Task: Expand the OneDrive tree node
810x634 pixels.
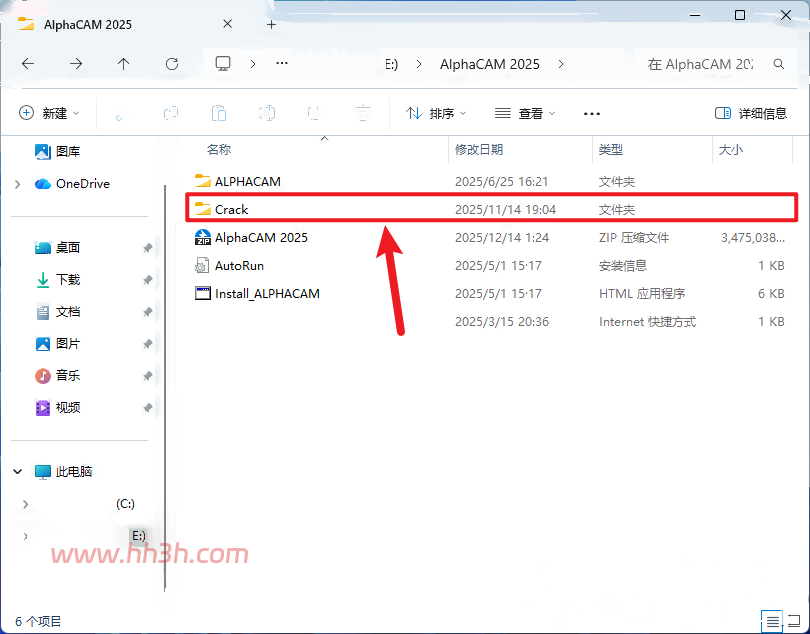Action: click(18, 184)
